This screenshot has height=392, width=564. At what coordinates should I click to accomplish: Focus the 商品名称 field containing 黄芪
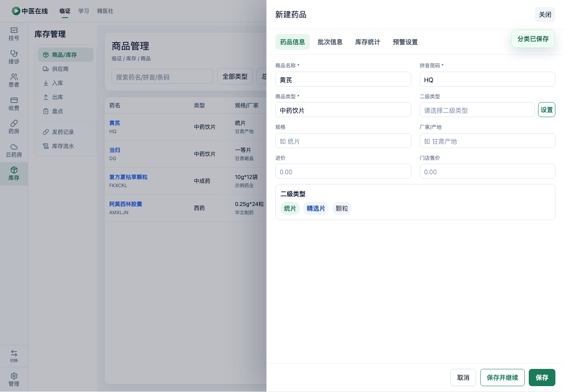[x=343, y=79]
